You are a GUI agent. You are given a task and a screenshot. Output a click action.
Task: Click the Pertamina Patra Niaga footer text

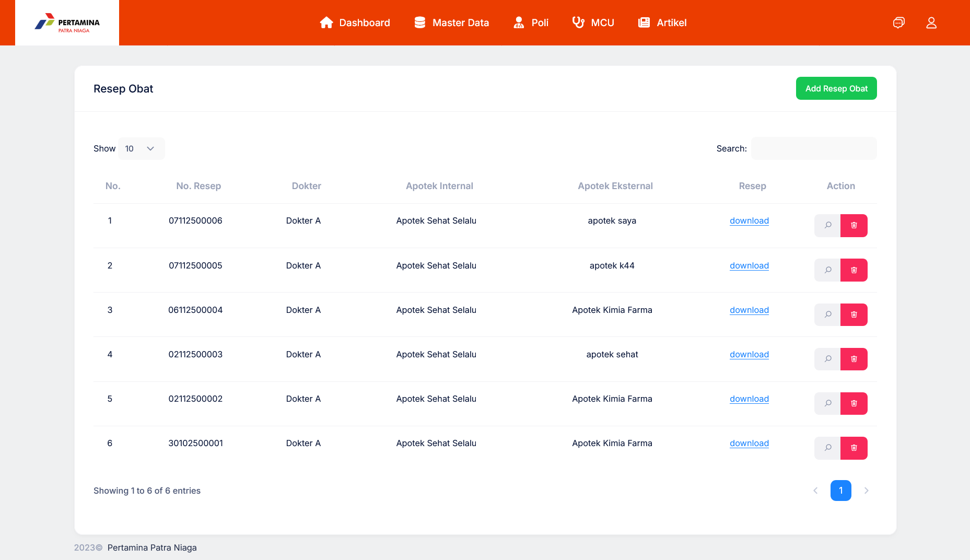click(152, 547)
